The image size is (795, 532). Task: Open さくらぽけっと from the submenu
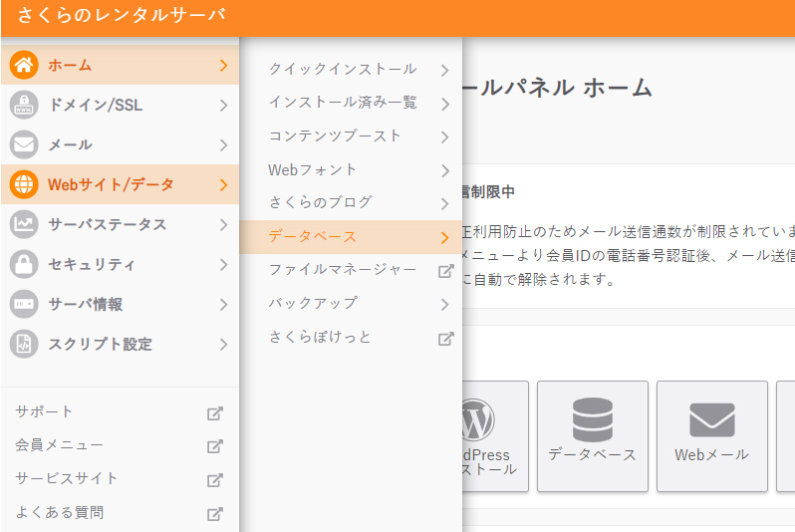(351, 338)
